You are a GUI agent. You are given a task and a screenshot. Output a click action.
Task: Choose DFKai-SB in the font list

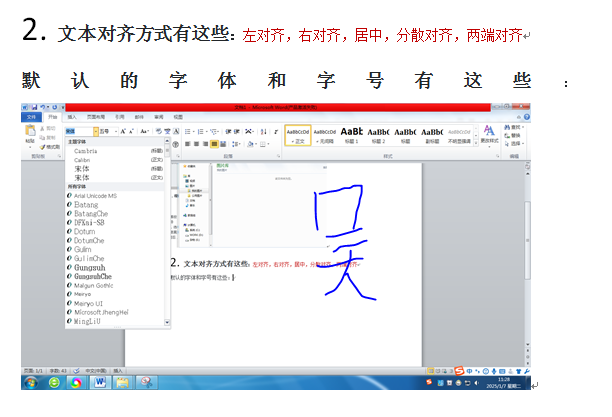click(115, 223)
